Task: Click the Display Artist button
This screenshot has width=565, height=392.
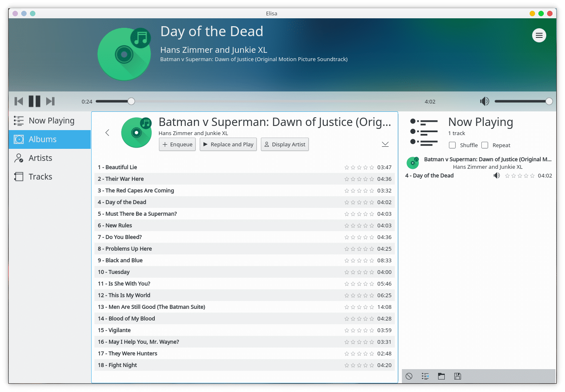Action: [x=285, y=144]
